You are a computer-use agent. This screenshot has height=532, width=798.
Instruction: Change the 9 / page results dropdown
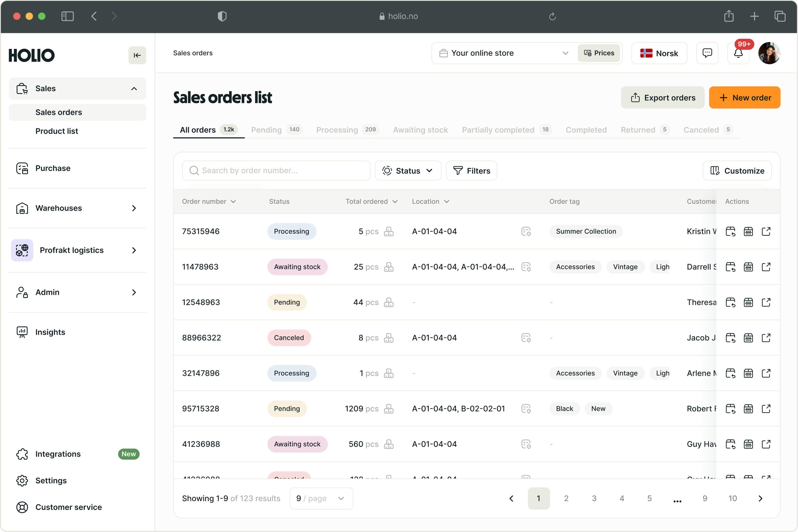click(321, 499)
